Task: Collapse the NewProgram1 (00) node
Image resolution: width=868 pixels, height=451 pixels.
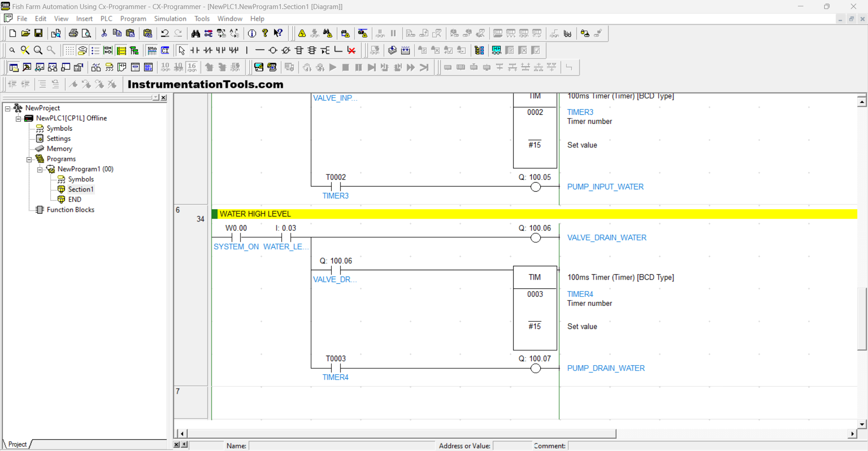Action: (x=40, y=169)
